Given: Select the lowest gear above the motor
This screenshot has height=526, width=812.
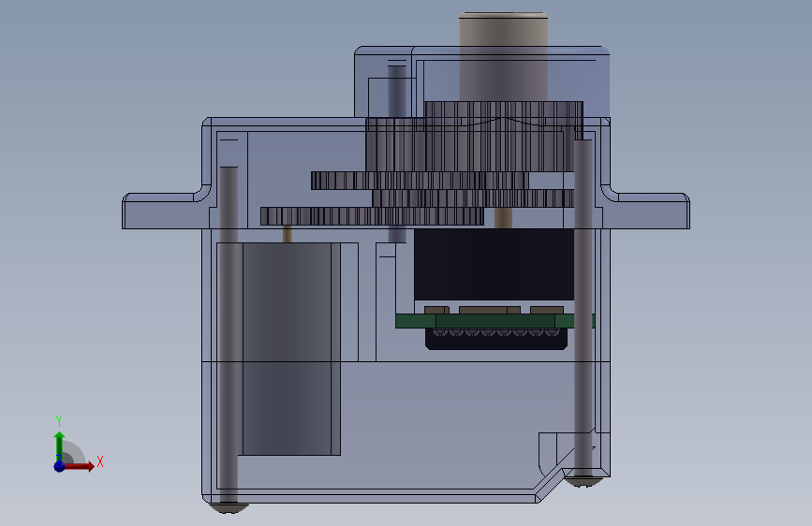Looking at the screenshot, I should (372, 216).
